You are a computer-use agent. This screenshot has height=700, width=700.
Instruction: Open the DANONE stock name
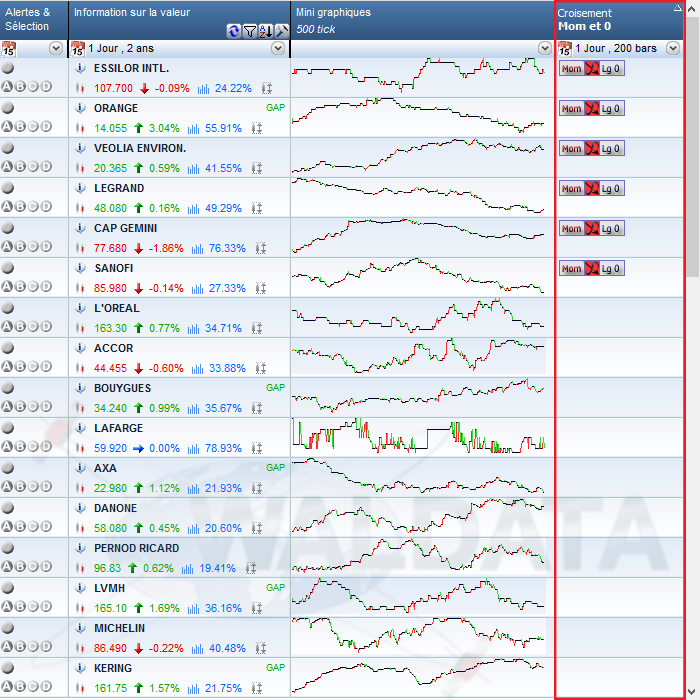click(116, 508)
